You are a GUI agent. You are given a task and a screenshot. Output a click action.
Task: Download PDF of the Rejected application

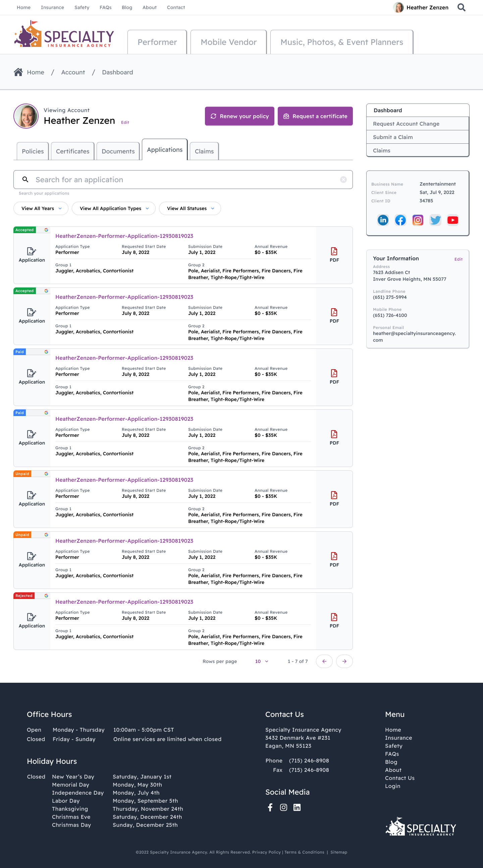click(x=334, y=620)
